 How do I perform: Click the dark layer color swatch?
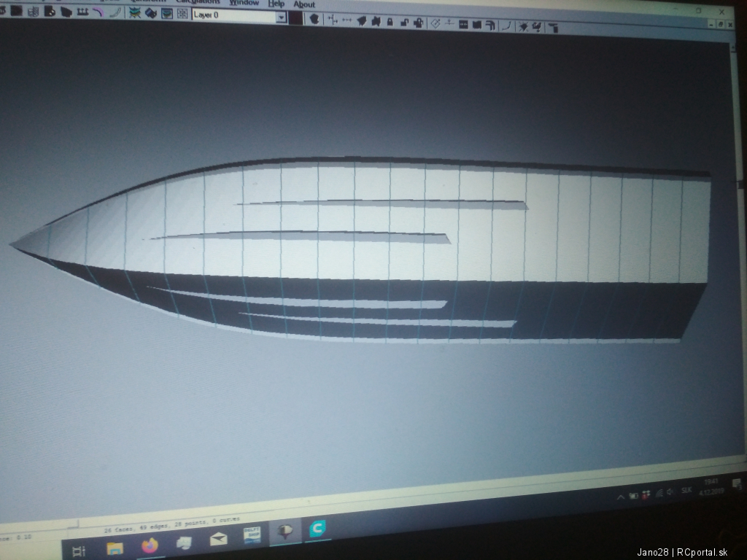click(296, 18)
